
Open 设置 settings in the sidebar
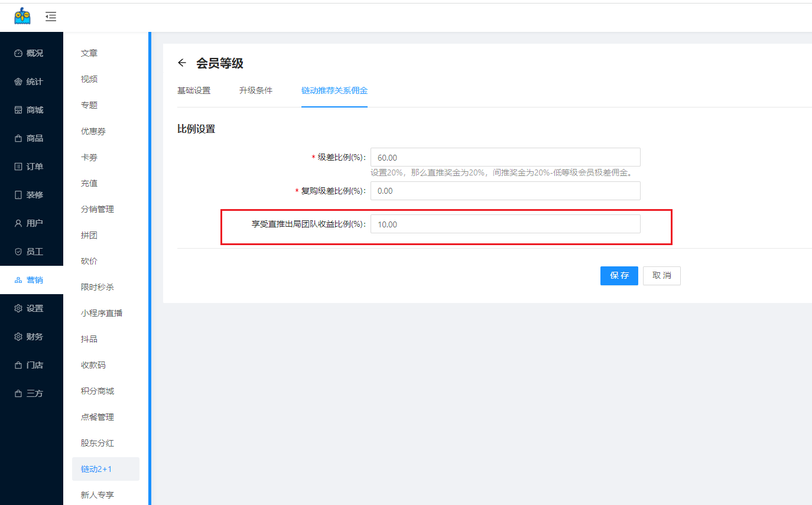click(x=31, y=308)
